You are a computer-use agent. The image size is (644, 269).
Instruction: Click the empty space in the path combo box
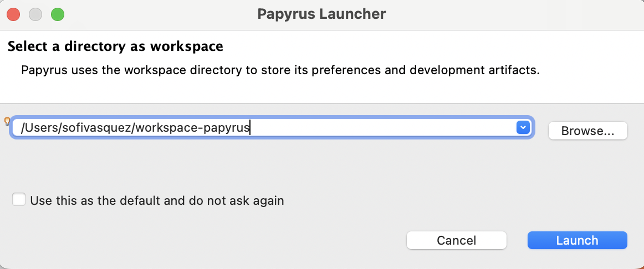(x=388, y=128)
